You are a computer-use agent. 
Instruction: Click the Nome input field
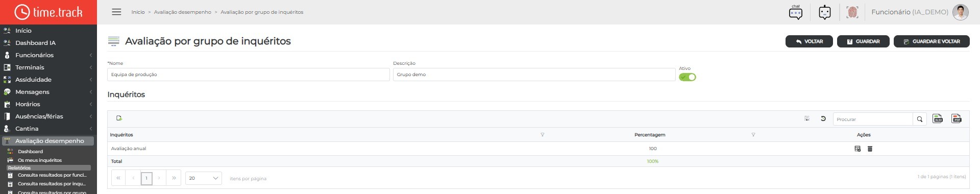(x=249, y=75)
